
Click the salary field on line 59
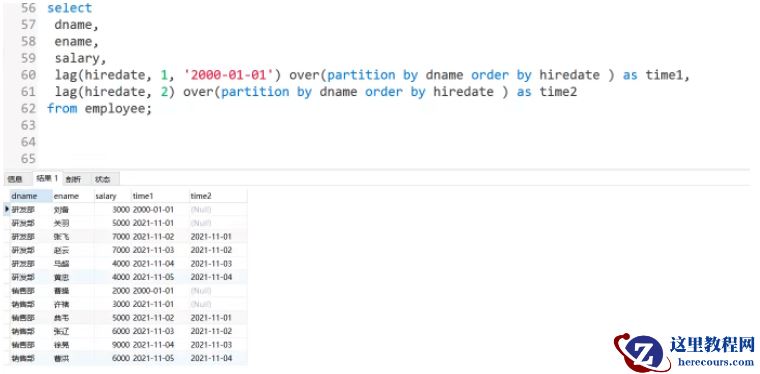pyautogui.click(x=77, y=59)
